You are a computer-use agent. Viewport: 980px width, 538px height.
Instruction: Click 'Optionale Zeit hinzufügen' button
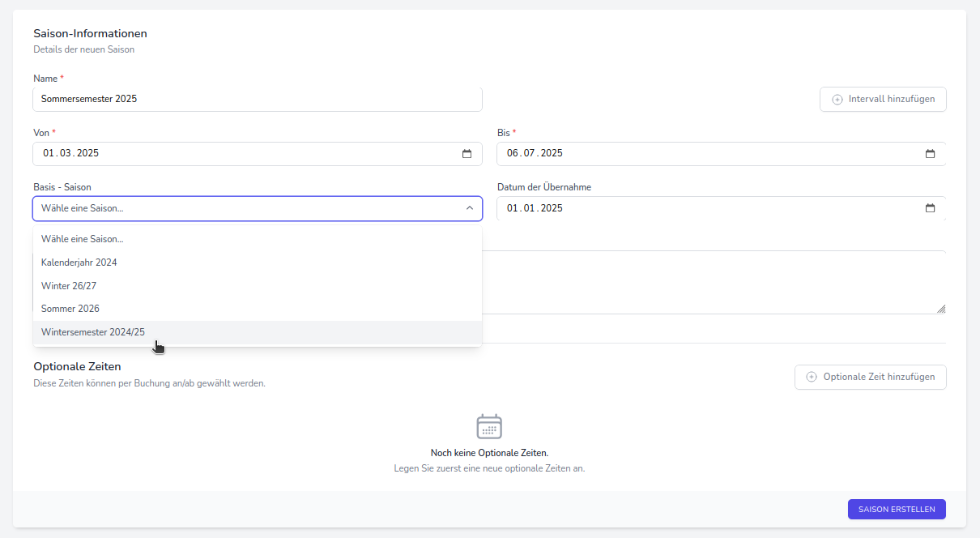coord(871,377)
